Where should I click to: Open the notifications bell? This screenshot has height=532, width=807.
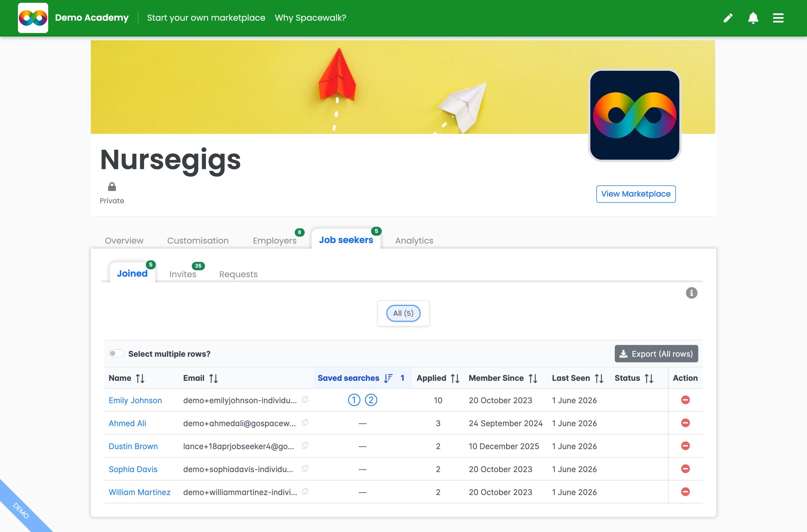(753, 18)
